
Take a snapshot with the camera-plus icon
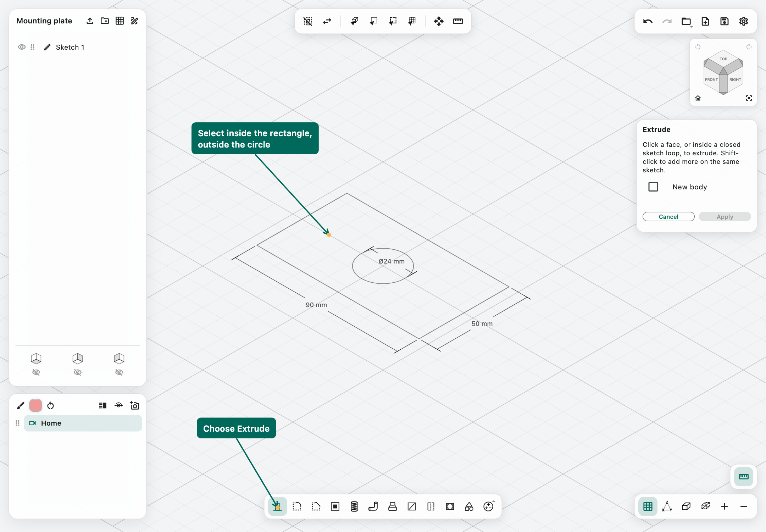tap(134, 405)
